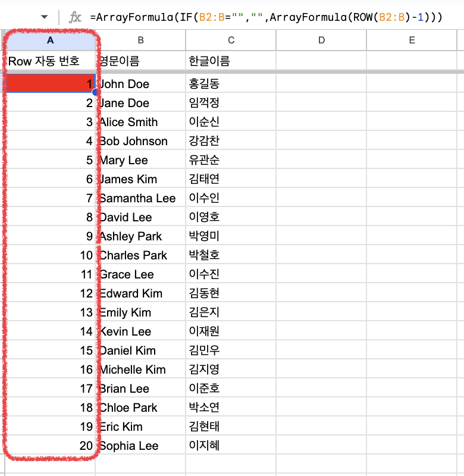
Task: Select column D header
Action: tap(321, 40)
